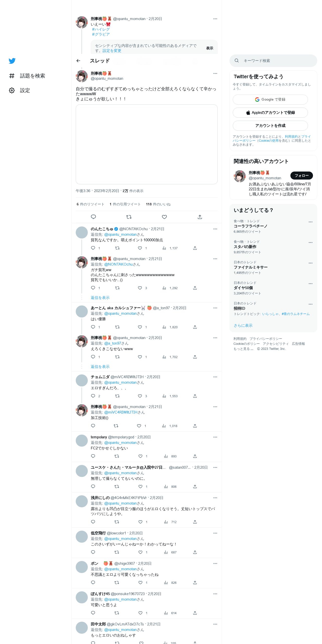
Task: Follow the 刑事桃 account
Action: click(301, 176)
